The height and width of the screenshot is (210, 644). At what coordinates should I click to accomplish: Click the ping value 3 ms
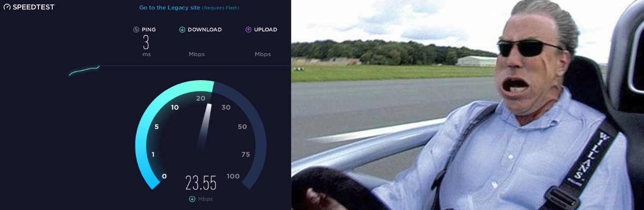[x=146, y=46]
